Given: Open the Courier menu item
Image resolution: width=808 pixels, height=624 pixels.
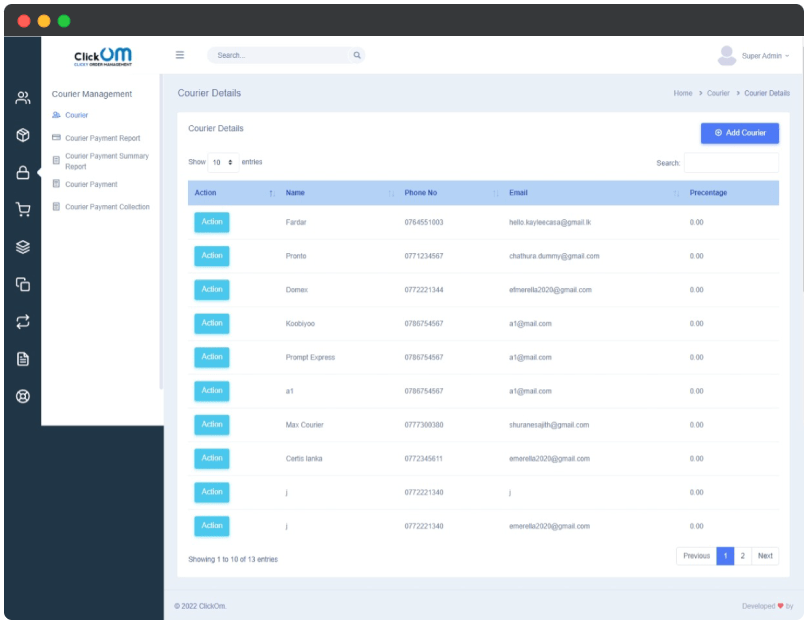Looking at the screenshot, I should coord(76,115).
